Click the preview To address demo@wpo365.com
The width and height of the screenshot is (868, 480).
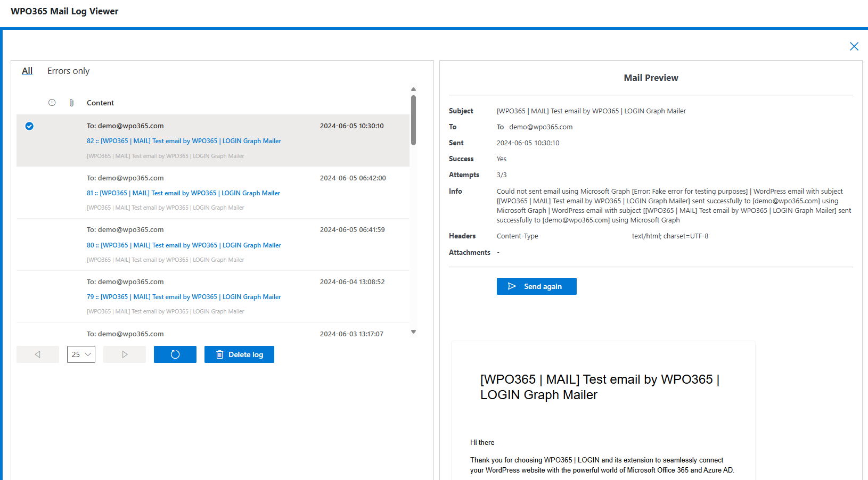[x=541, y=127]
